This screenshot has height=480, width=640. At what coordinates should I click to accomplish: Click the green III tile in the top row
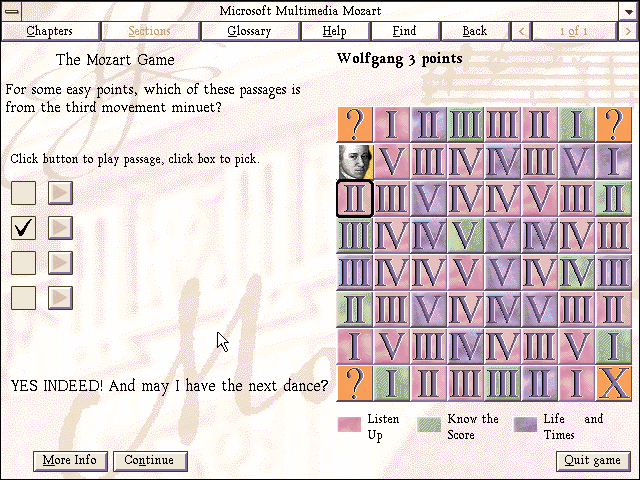click(x=465, y=124)
